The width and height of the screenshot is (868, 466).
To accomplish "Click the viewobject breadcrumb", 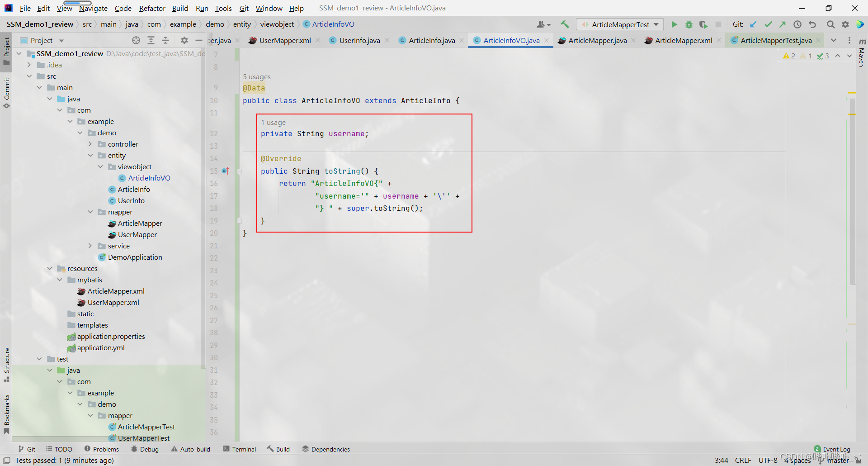I will point(277,24).
